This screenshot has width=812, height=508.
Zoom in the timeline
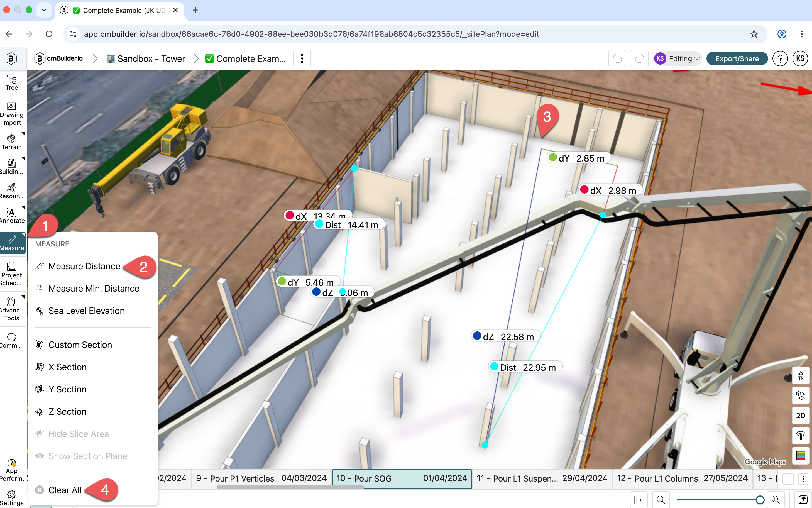776,500
